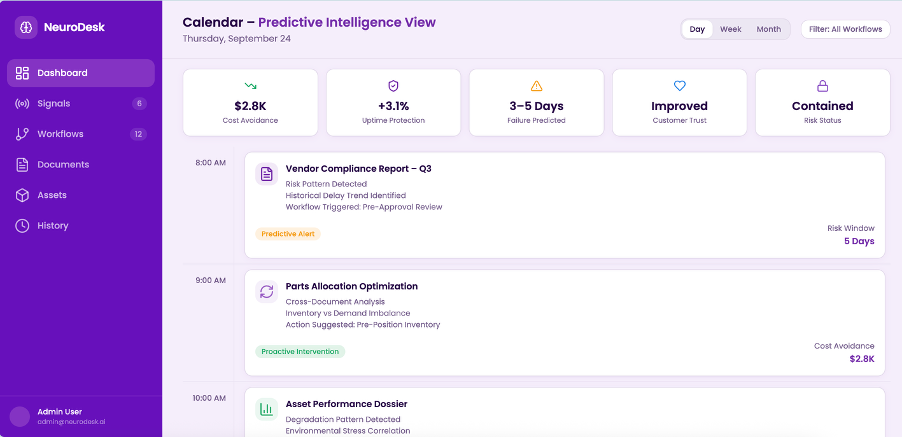Open the Filter: All Workflows dropdown
Screen dimensions: 902x438
pos(845,29)
